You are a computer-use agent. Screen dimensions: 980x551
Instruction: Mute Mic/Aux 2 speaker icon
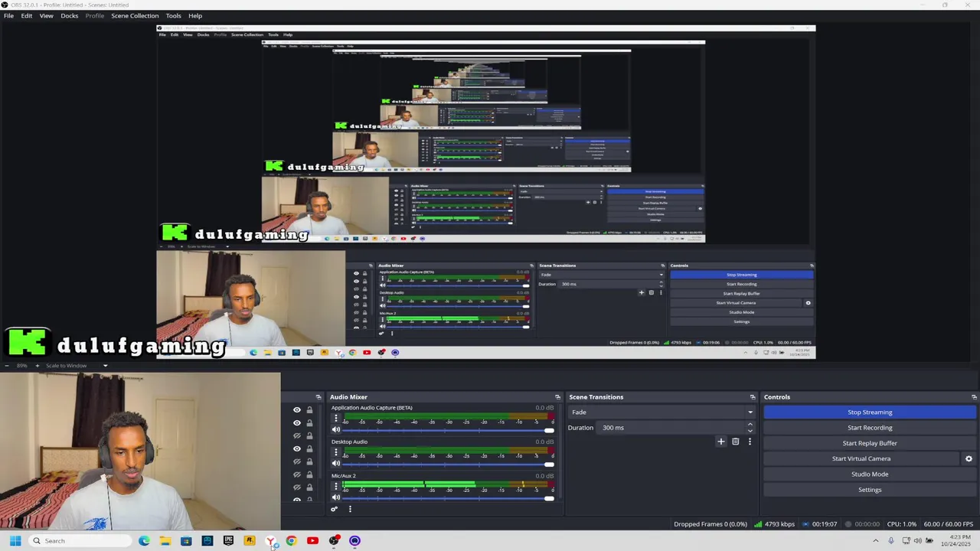coord(335,497)
